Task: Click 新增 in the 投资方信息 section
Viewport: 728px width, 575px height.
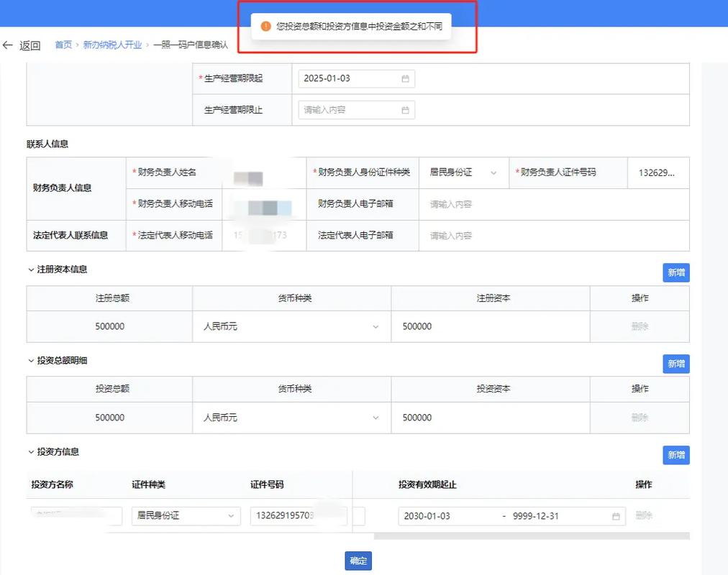Action: click(x=675, y=455)
